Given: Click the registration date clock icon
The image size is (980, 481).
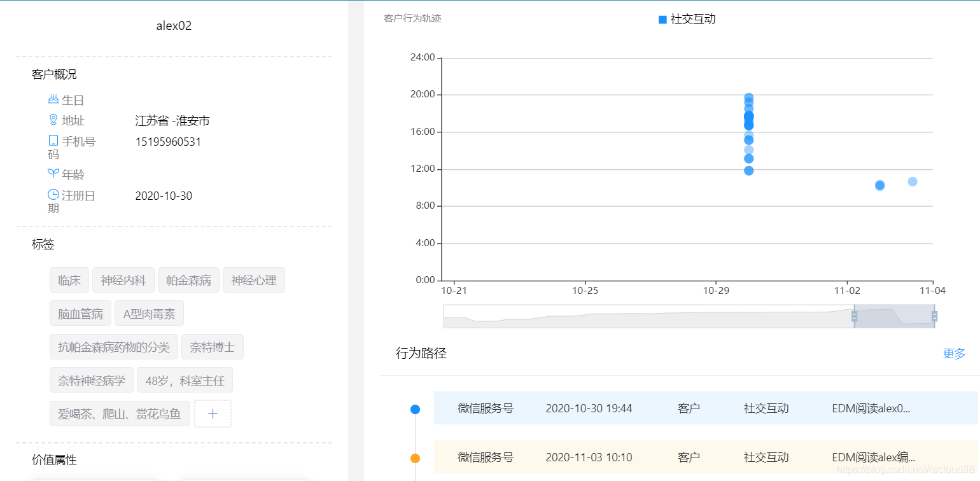Looking at the screenshot, I should click(53, 195).
